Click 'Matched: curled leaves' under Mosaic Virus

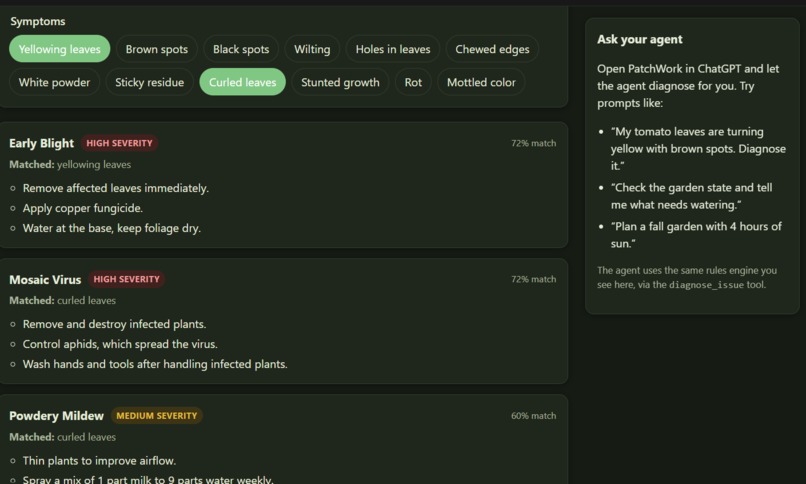coord(62,301)
